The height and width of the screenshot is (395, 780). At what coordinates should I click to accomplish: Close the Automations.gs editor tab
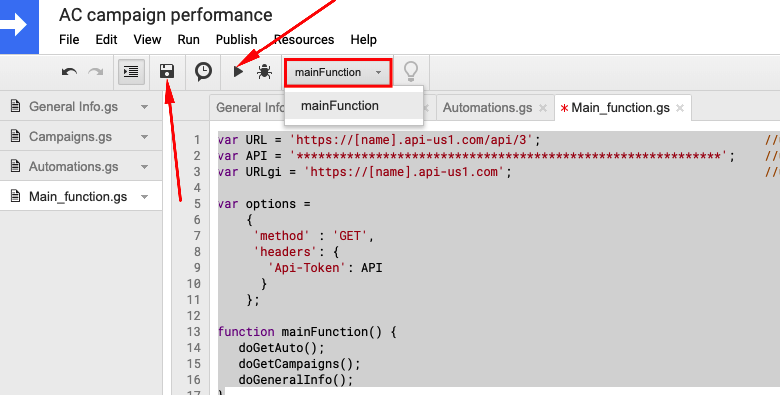(543, 108)
